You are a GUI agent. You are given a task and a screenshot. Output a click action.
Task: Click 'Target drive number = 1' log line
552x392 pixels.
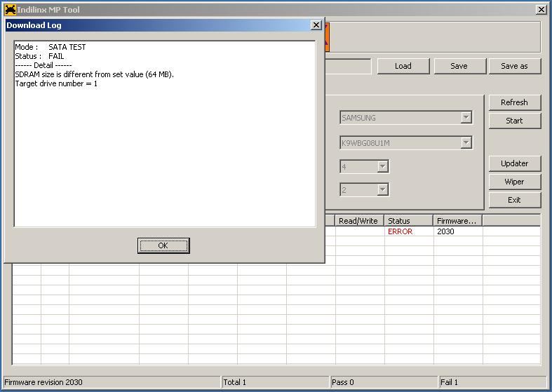coord(56,83)
